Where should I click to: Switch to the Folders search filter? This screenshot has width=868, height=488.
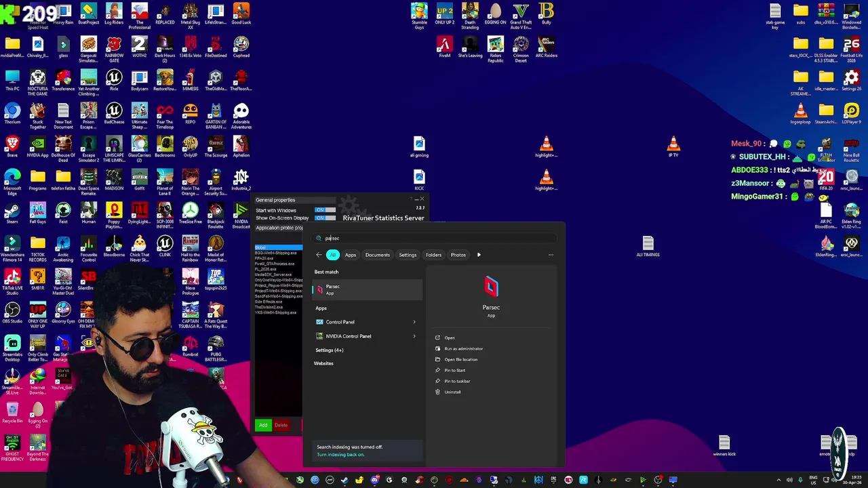[x=433, y=255]
